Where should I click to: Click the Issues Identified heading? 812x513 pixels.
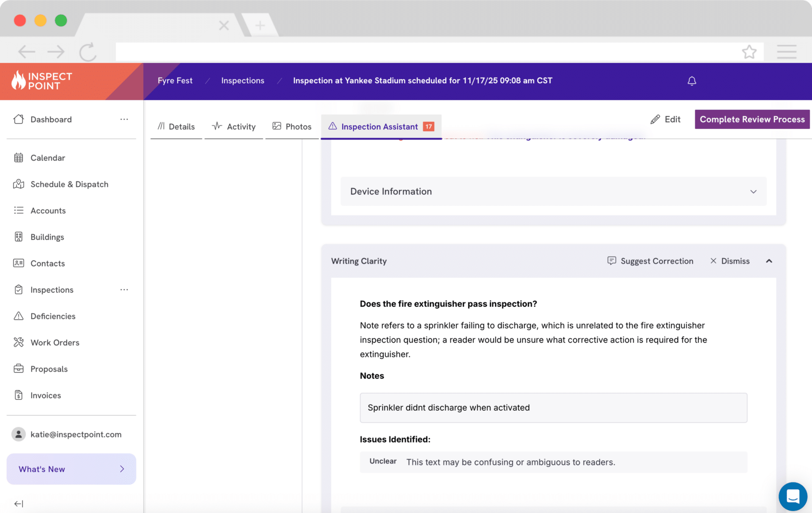point(395,439)
